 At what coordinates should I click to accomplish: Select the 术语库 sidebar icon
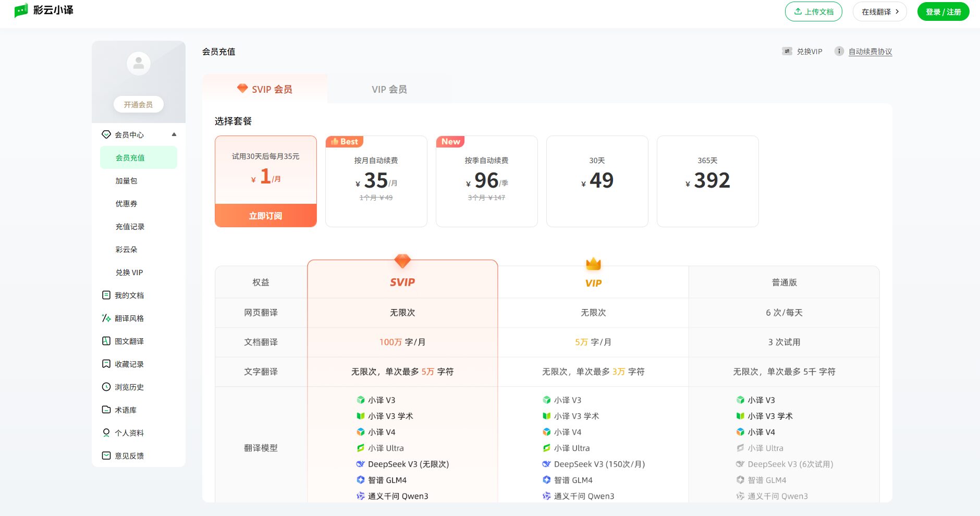[x=106, y=410]
